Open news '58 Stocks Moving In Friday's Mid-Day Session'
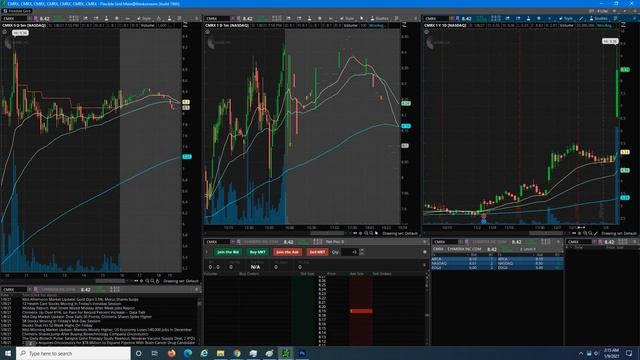 [x=61, y=321]
